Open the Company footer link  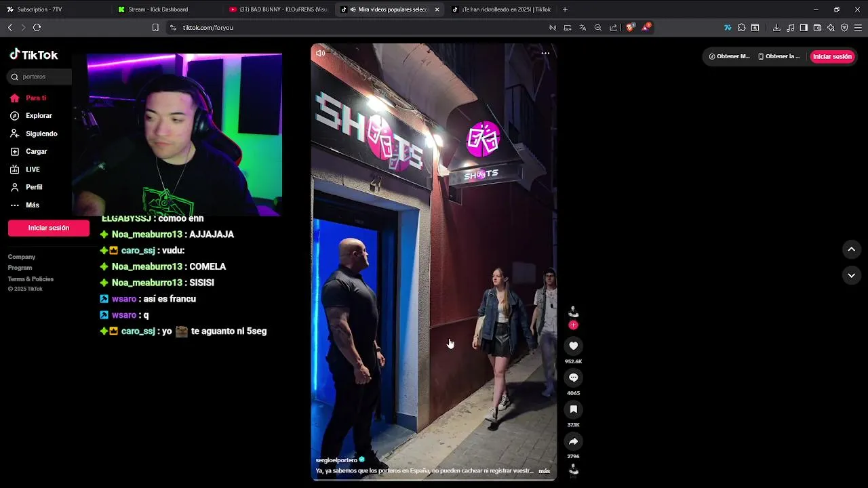click(x=22, y=257)
